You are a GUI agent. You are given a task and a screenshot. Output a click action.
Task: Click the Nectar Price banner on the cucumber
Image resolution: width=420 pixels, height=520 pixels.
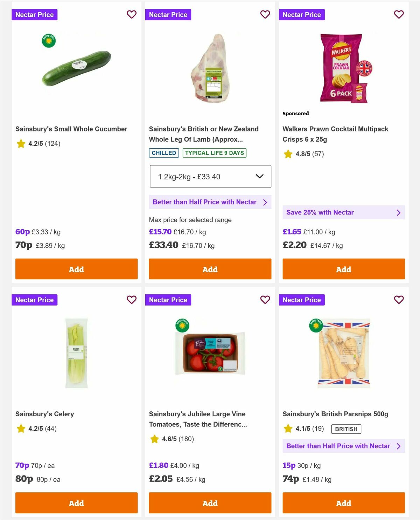pos(34,14)
